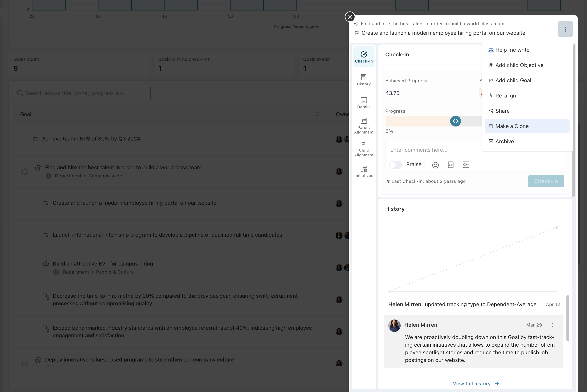Click the progress slider handle

[455, 121]
